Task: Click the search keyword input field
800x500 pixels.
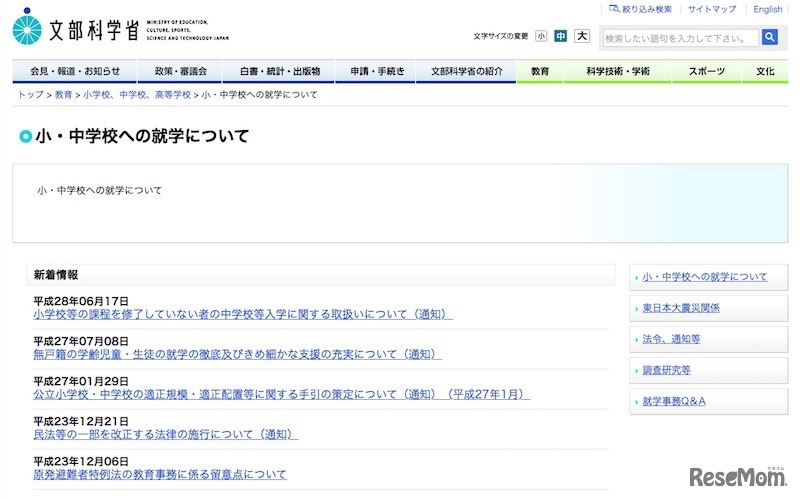Action: click(x=678, y=38)
